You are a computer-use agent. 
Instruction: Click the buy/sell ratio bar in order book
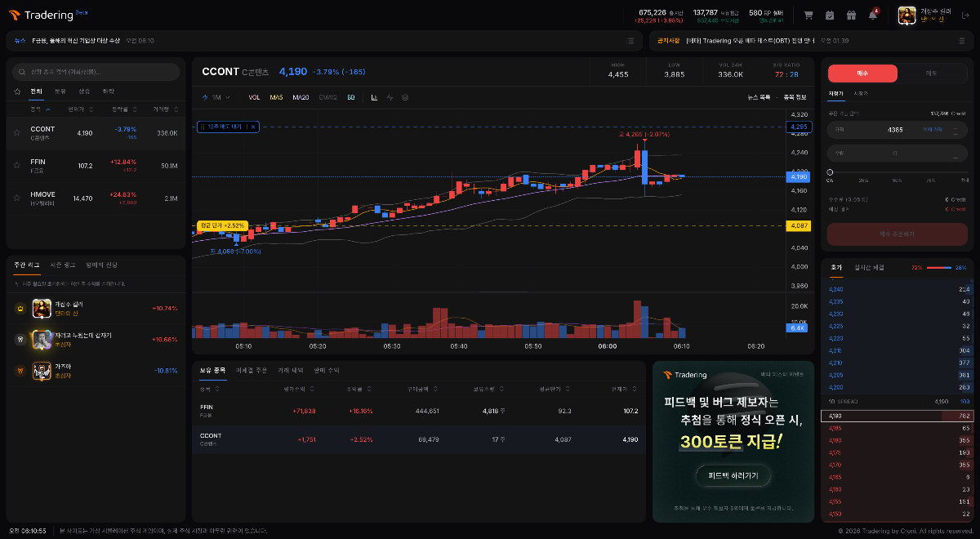(x=939, y=267)
